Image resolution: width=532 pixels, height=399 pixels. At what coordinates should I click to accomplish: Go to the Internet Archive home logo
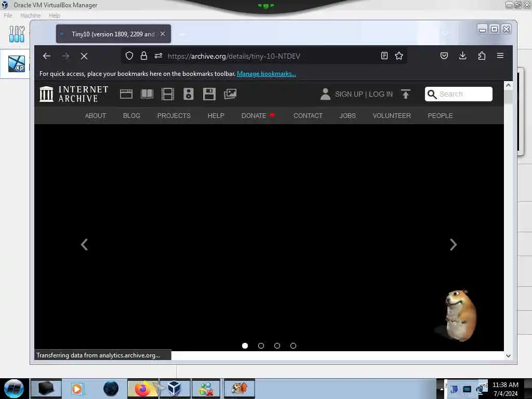click(x=74, y=94)
